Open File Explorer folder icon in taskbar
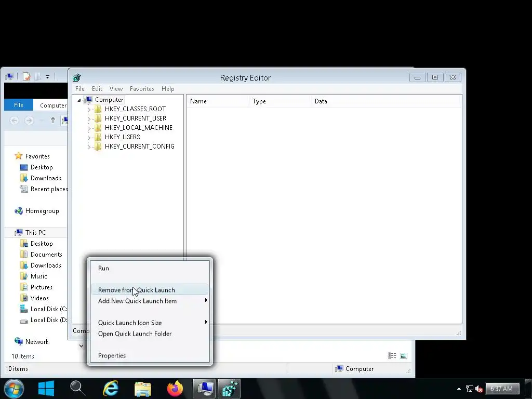The height and width of the screenshot is (399, 532). point(143,389)
